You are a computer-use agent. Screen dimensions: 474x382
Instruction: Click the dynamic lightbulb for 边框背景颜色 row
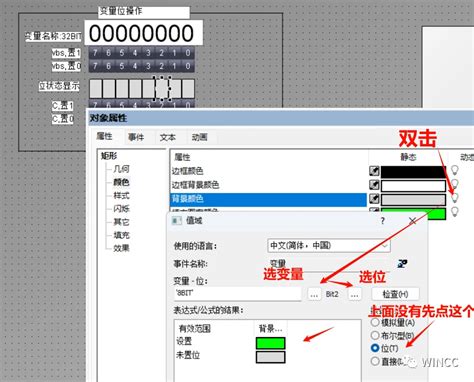pos(455,184)
